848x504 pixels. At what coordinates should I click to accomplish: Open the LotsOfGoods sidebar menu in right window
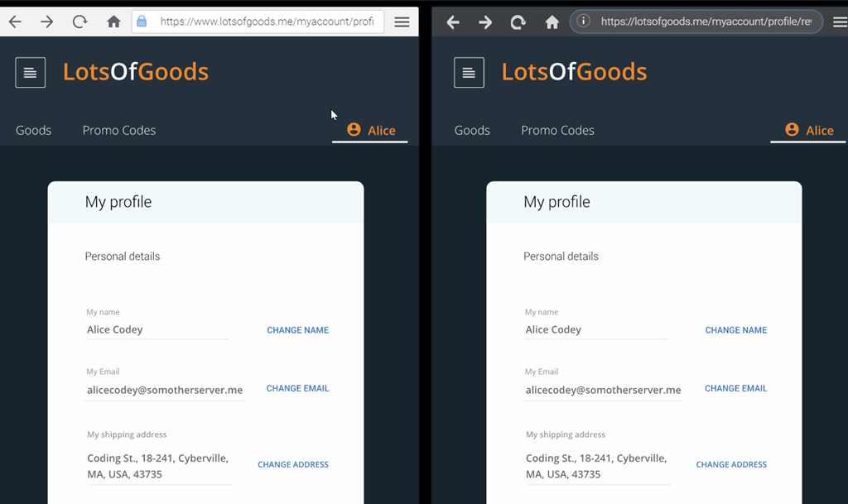[x=469, y=72]
